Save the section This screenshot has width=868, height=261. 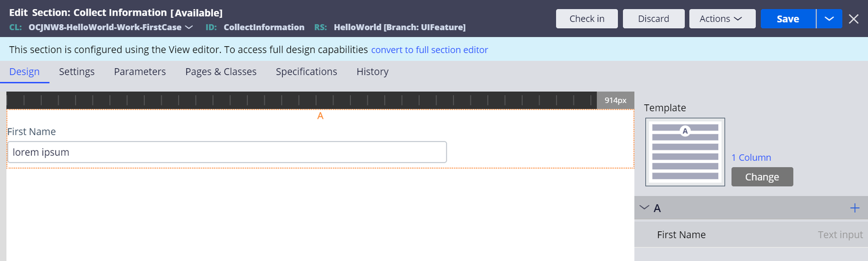(788, 18)
